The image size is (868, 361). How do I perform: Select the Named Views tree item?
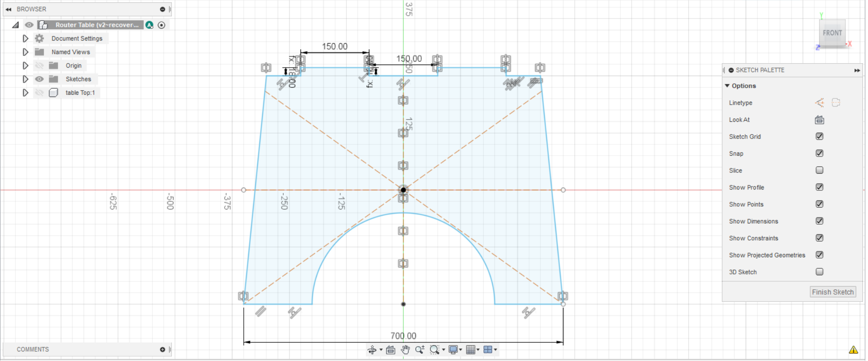(71, 52)
